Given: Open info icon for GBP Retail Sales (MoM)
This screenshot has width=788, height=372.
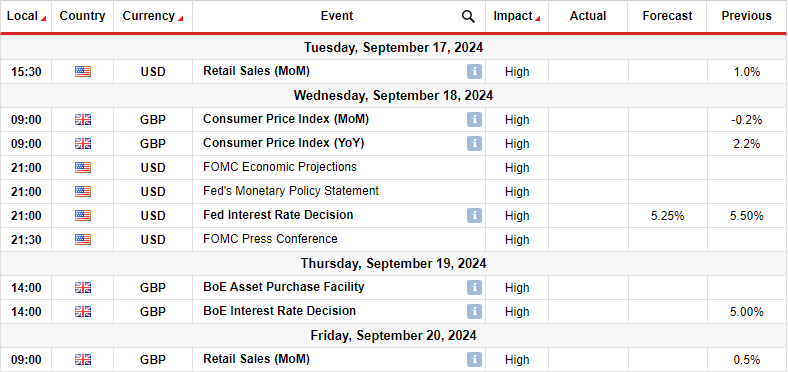Looking at the screenshot, I should pyautogui.click(x=474, y=359).
